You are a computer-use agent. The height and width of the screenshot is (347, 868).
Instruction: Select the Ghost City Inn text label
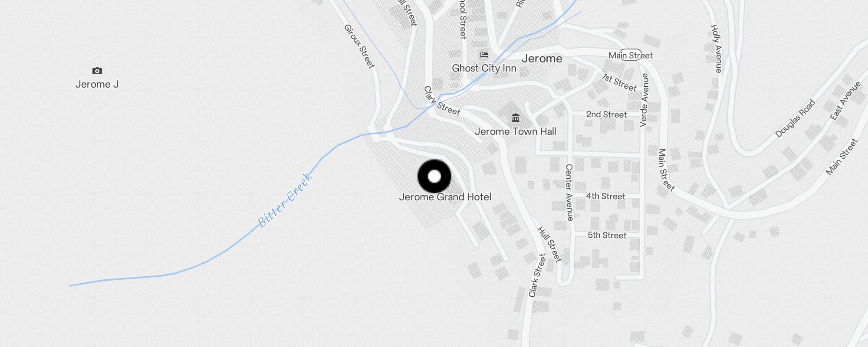tap(484, 68)
